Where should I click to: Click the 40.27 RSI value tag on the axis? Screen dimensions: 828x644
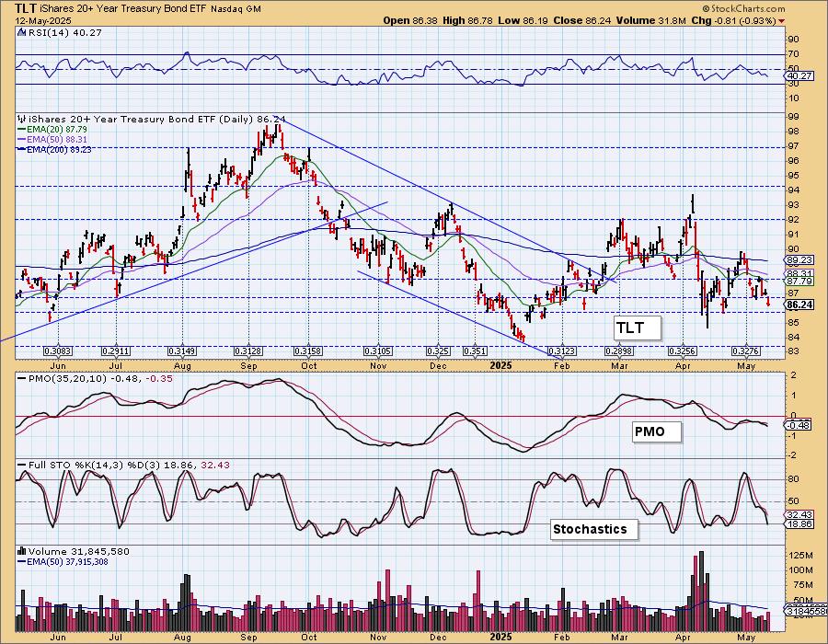799,76
